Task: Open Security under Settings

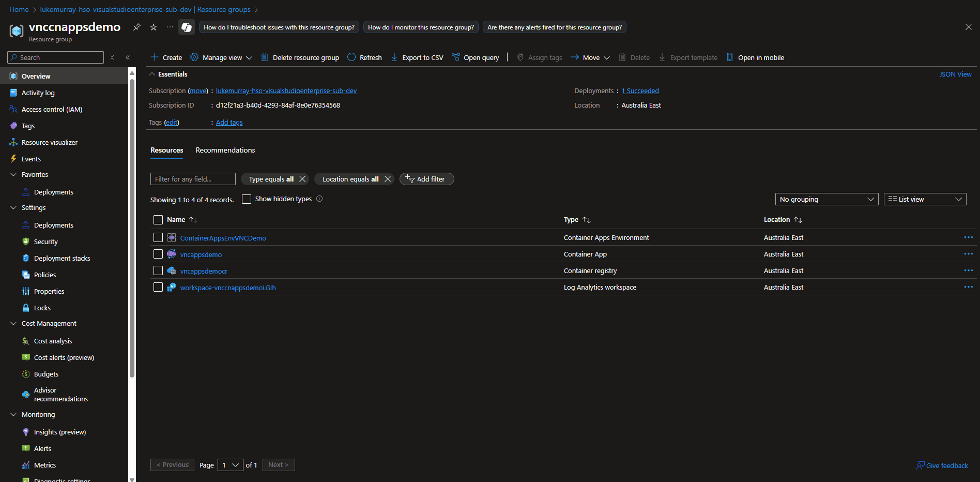Action: 45,242
